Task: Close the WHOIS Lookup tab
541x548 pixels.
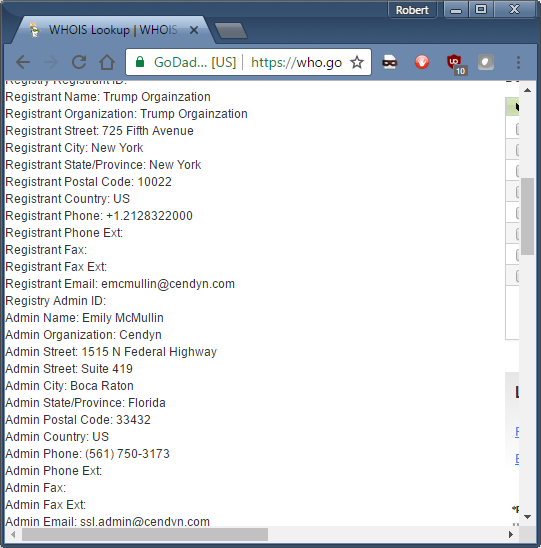Action: (194, 30)
